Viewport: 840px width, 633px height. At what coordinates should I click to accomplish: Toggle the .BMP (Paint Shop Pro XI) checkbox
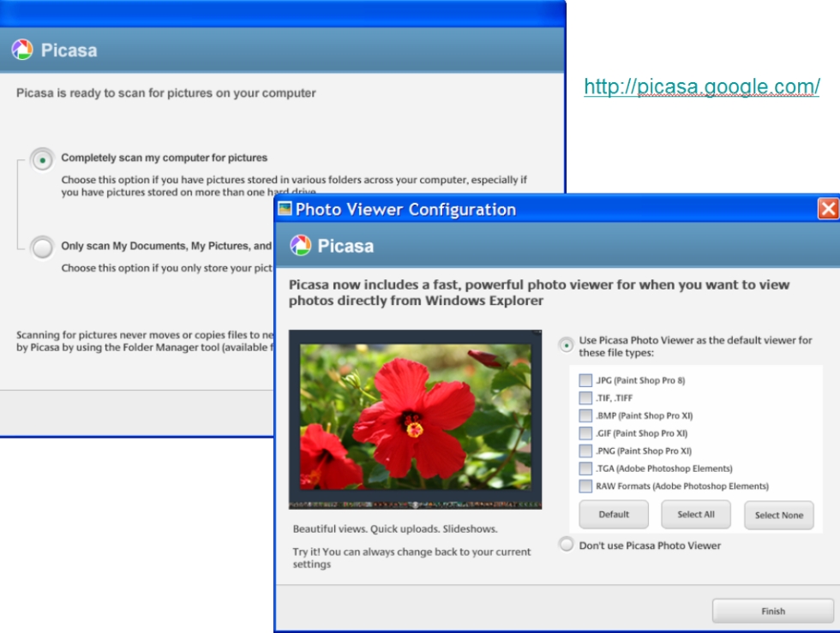pos(585,415)
